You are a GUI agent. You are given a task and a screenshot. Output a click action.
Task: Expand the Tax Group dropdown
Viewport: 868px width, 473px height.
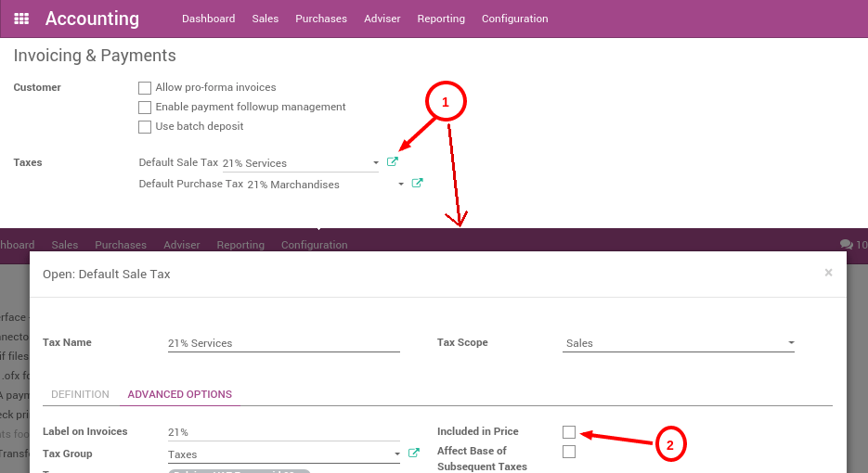(x=395, y=454)
